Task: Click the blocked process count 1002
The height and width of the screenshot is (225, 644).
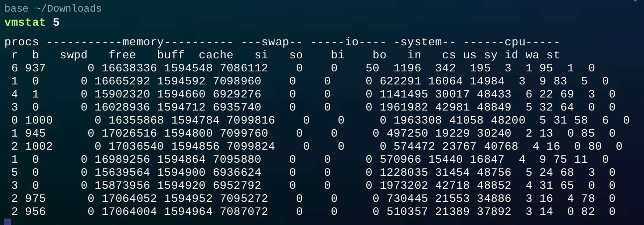Action: tap(39, 146)
